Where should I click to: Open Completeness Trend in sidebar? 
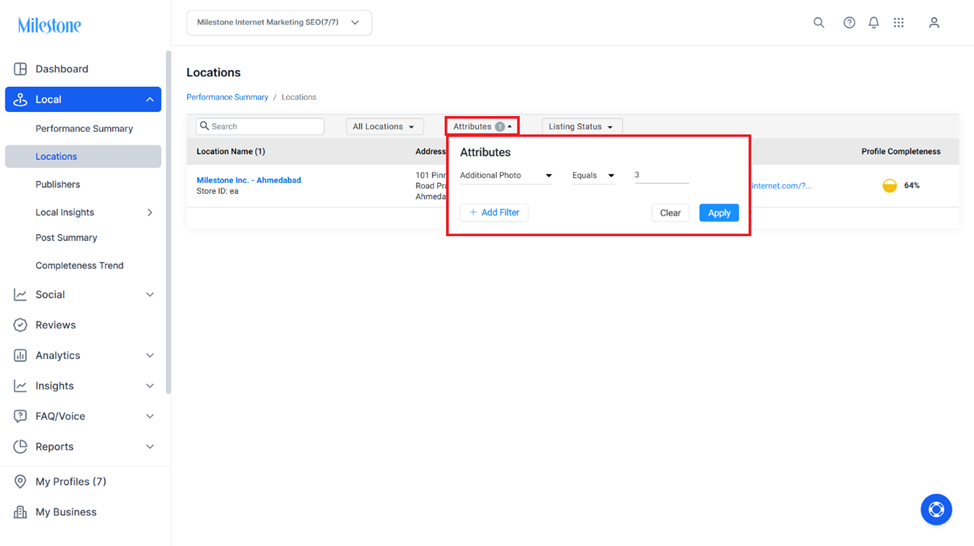point(80,265)
